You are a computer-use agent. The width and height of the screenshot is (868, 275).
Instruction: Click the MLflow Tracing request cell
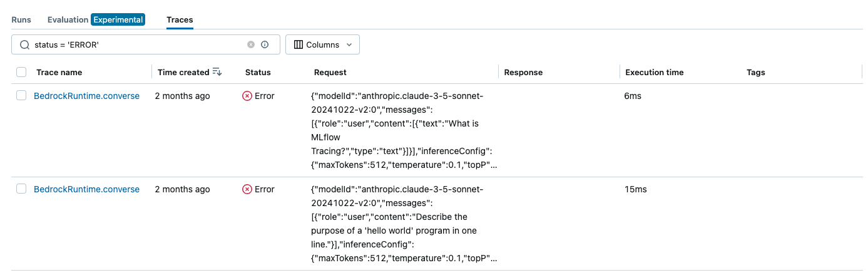397,130
